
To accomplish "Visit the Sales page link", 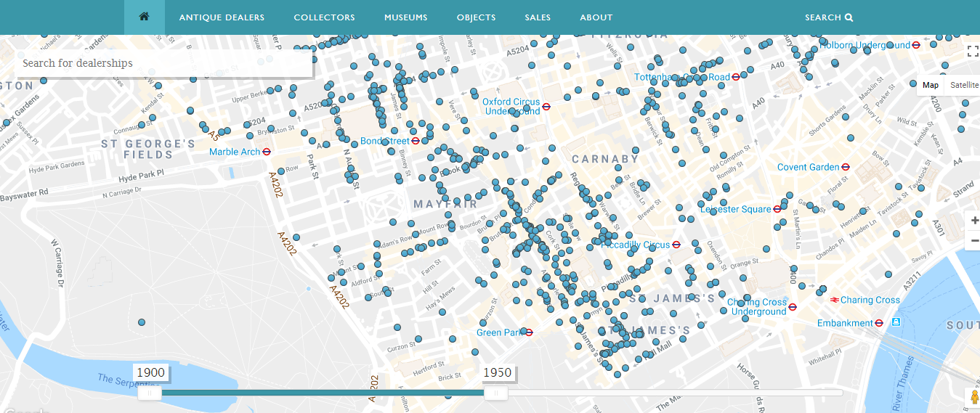I will click(x=538, y=17).
